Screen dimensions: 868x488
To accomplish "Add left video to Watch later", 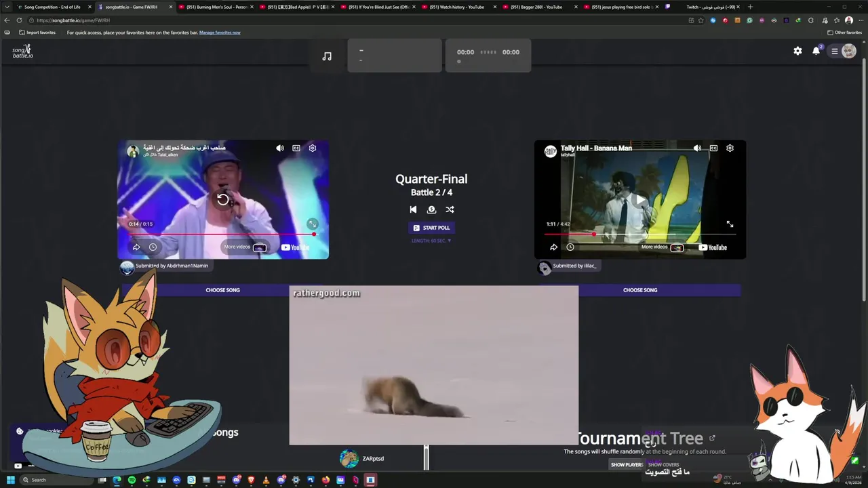I will pos(153,247).
